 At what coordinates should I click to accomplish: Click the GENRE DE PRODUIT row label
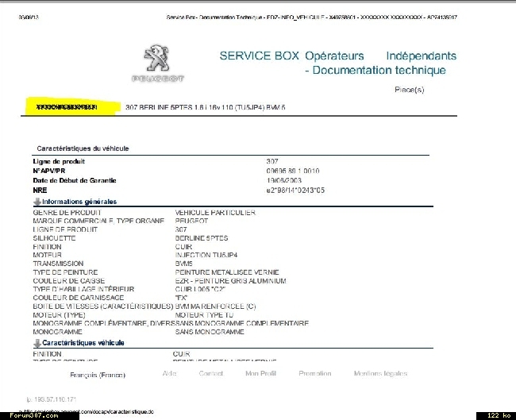click(x=67, y=213)
